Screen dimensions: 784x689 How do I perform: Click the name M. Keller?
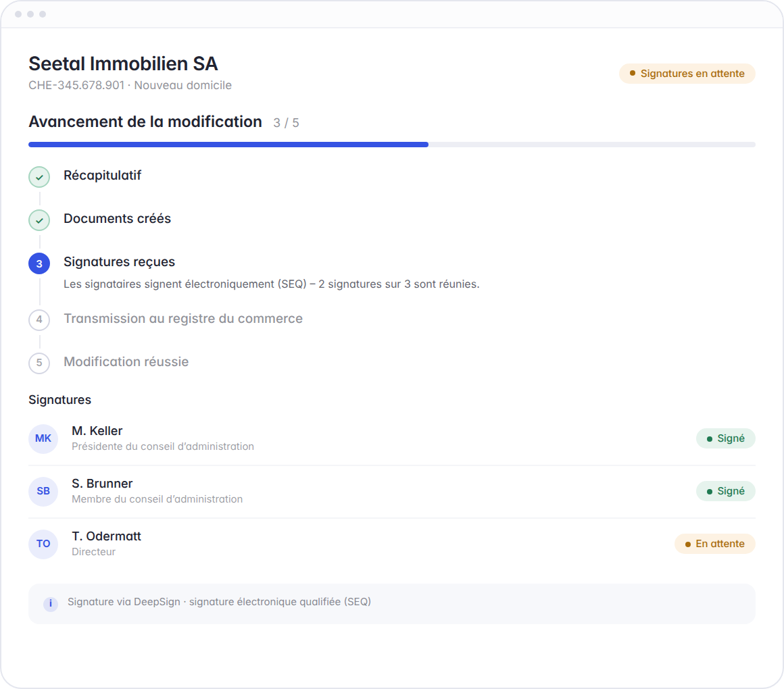coord(97,431)
